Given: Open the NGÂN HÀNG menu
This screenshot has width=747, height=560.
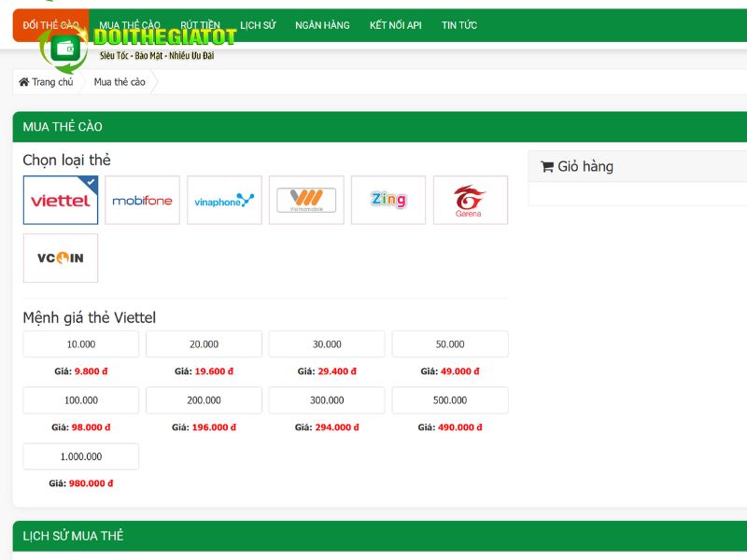Looking at the screenshot, I should click(x=322, y=25).
